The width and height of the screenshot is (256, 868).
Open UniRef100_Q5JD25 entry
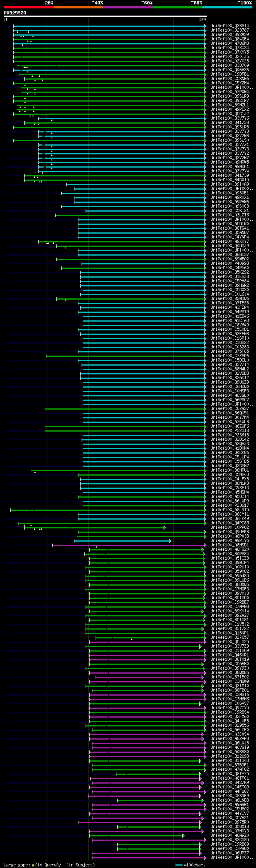coord(230,642)
